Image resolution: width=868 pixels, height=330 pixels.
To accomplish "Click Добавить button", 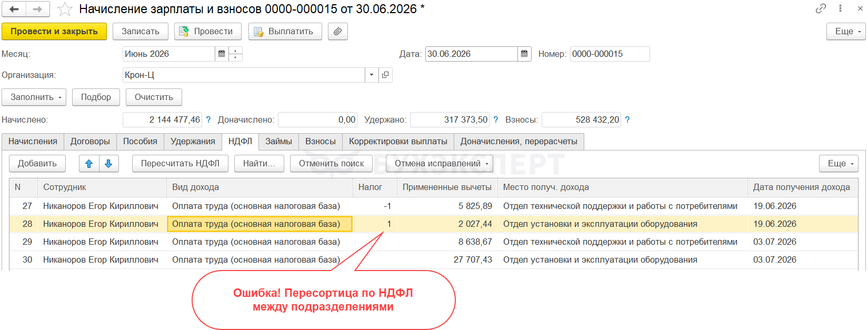I will (37, 164).
